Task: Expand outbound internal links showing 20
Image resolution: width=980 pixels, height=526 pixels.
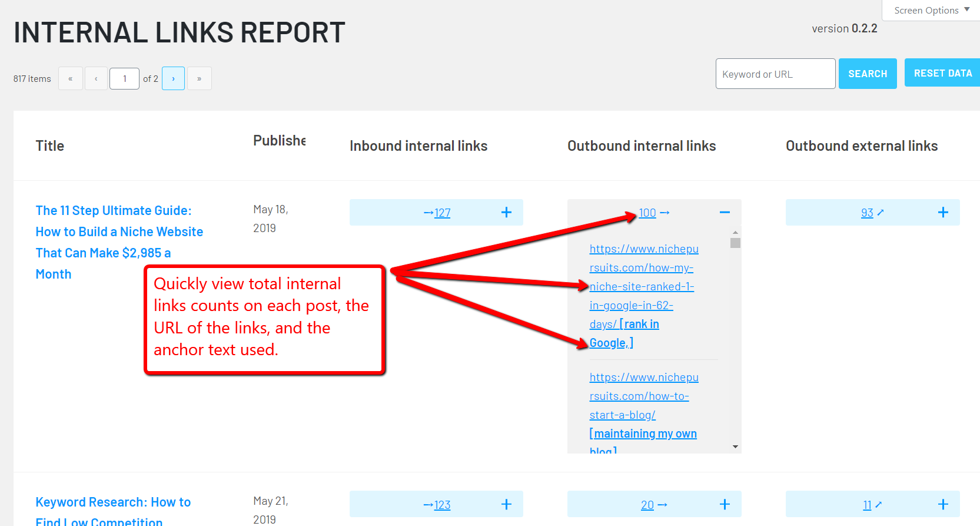Action: [x=725, y=505]
